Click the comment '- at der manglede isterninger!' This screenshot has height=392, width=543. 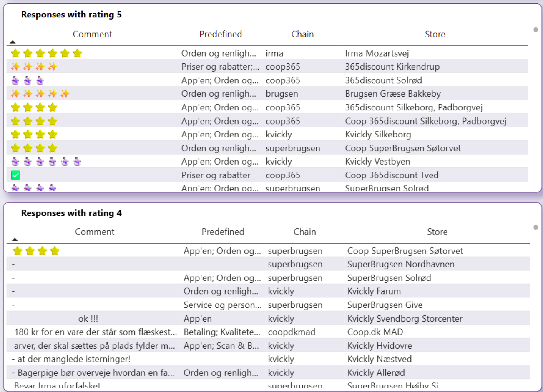click(x=71, y=359)
